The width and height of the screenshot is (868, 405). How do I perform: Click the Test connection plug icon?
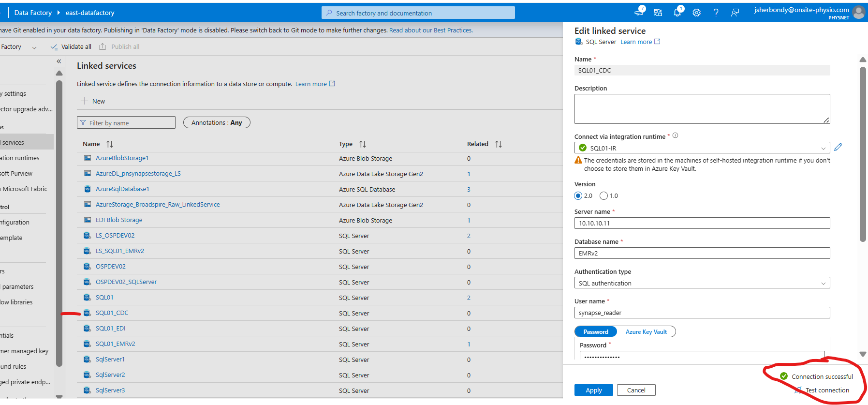point(798,390)
